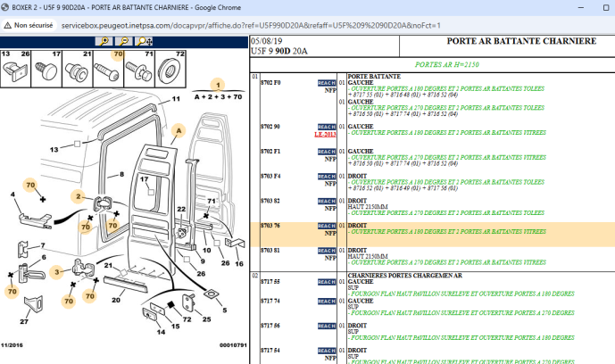Click callout 11 on the door seal
The width and height of the screenshot is (615, 364).
pos(176,99)
